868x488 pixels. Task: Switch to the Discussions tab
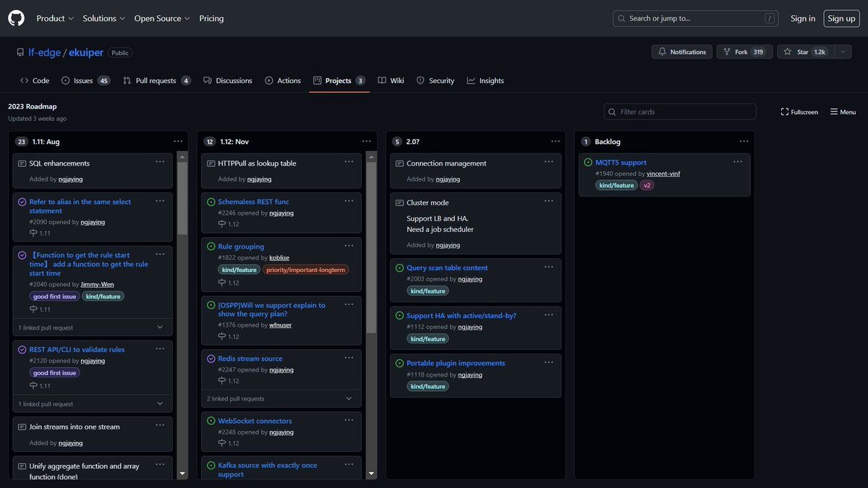tap(228, 80)
